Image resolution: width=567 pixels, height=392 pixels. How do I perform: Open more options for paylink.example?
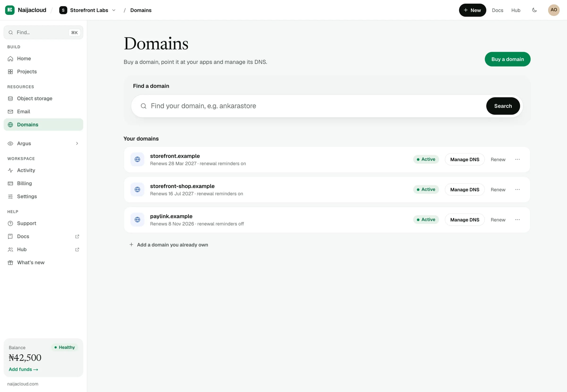(x=517, y=220)
